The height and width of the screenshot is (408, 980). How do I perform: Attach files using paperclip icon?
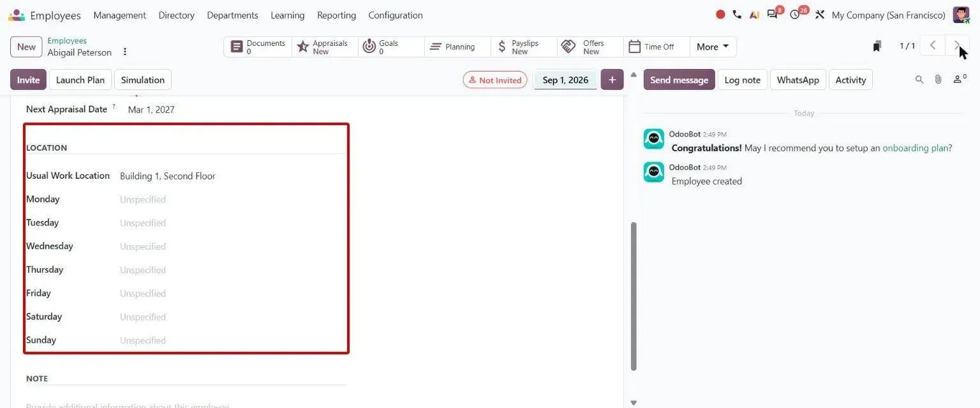pyautogui.click(x=938, y=80)
